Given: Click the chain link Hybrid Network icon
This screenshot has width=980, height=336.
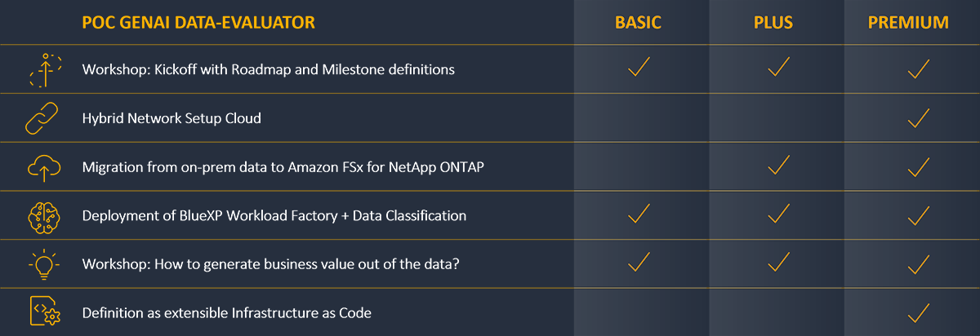Looking at the screenshot, I should (x=41, y=118).
